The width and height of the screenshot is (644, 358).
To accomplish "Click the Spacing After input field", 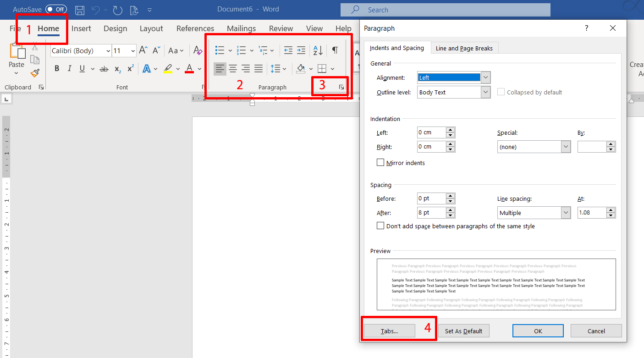I will coord(431,213).
